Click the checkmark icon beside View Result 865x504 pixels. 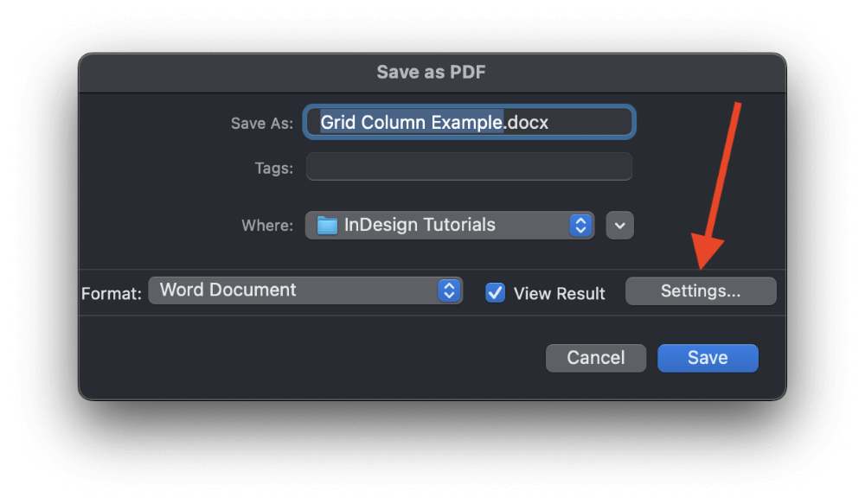pyautogui.click(x=495, y=293)
